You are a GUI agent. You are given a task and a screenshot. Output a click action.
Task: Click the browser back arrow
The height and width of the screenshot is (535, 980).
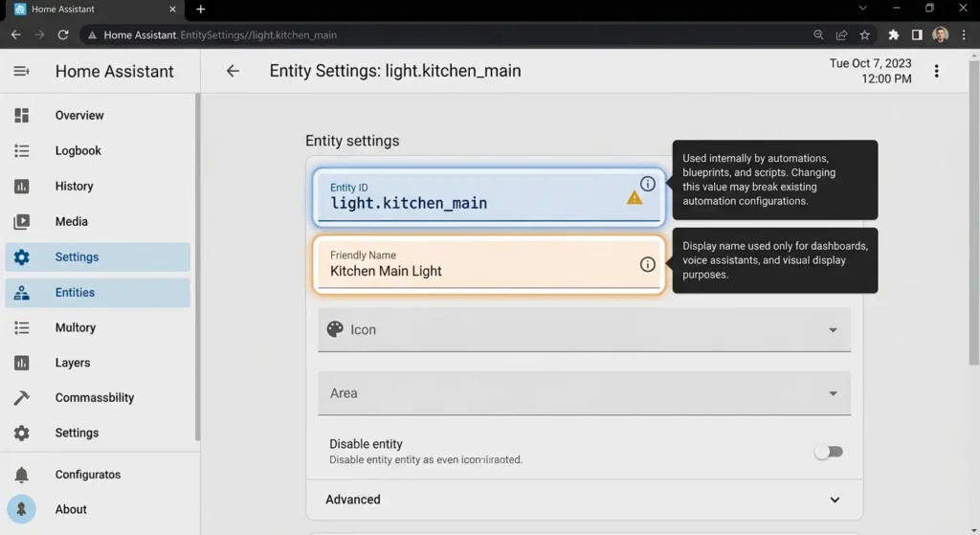click(x=15, y=35)
